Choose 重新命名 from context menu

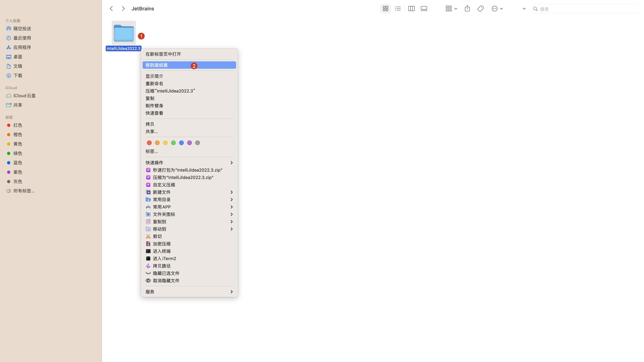pyautogui.click(x=189, y=84)
